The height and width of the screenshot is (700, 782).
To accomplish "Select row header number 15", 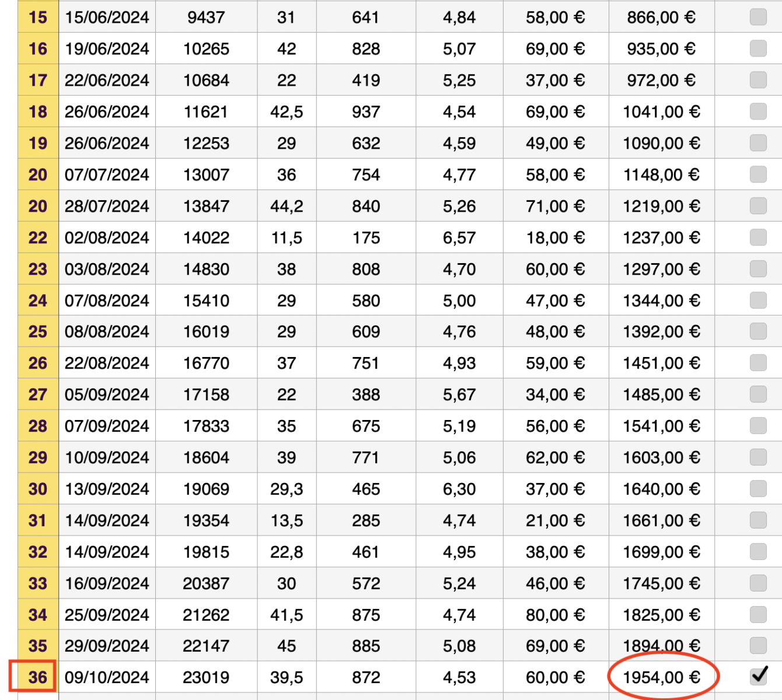I will tap(38, 17).
